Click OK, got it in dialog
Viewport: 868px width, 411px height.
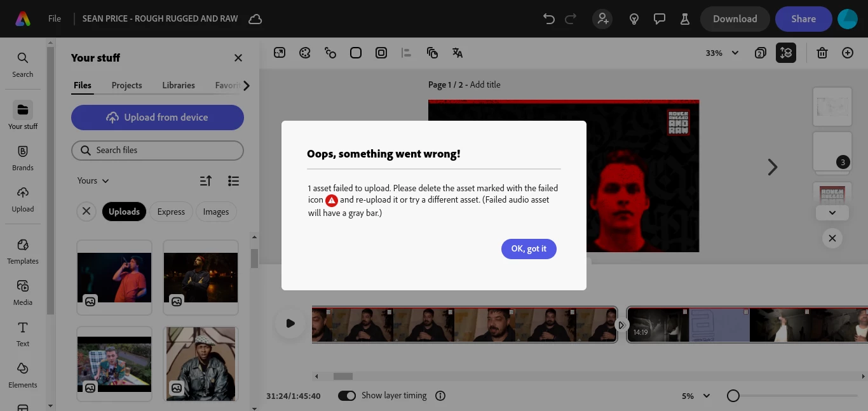click(529, 248)
